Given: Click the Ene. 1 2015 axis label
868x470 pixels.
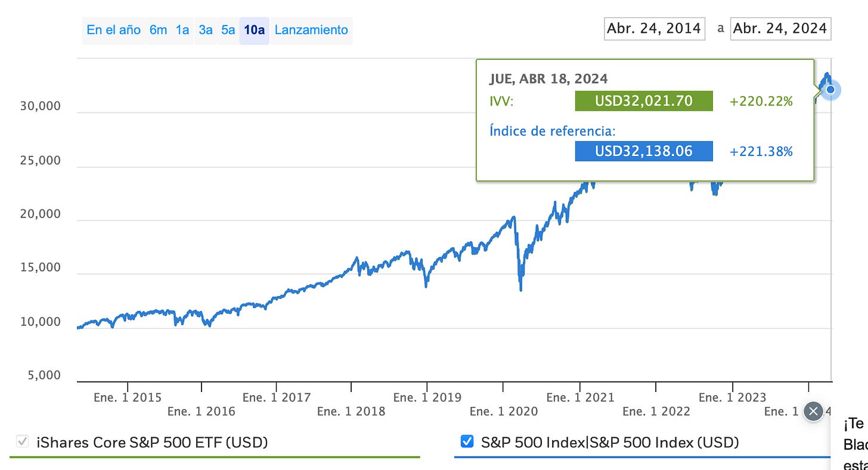Looking at the screenshot, I should click(128, 397).
